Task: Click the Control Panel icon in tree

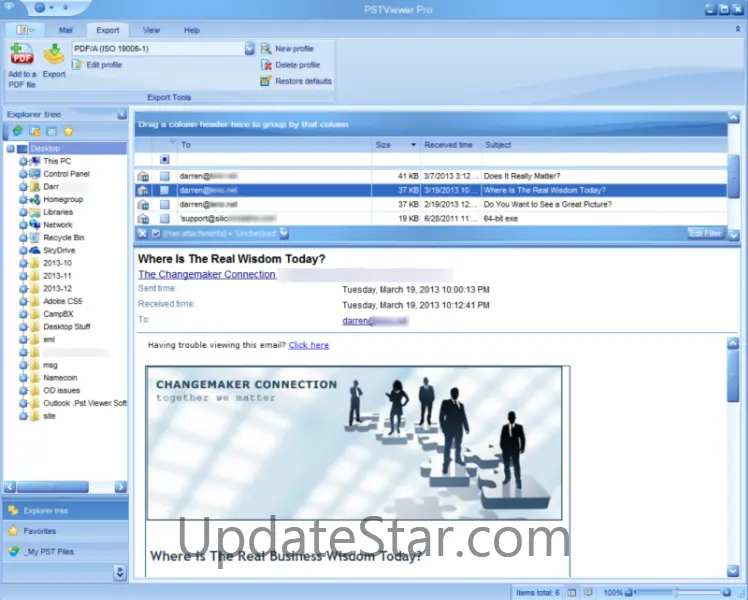Action: 35,174
